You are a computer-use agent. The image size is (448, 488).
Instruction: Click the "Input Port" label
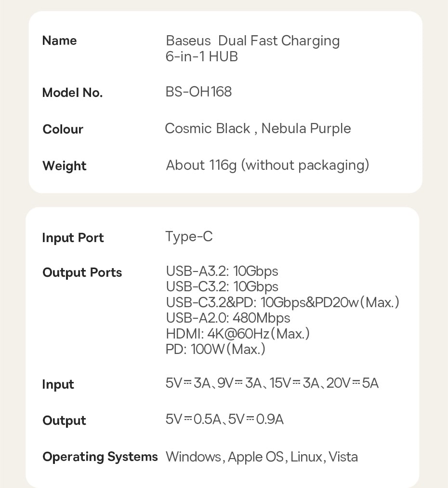pyautogui.click(x=73, y=238)
